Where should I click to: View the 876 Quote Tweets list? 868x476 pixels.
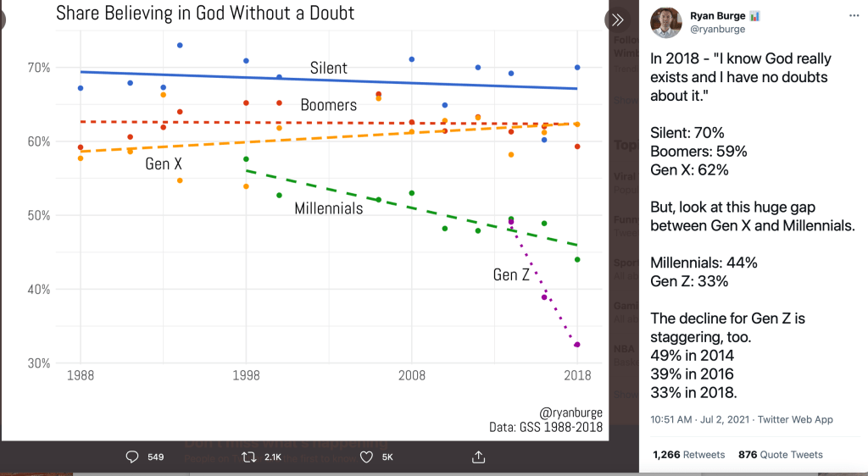pyautogui.click(x=780, y=455)
